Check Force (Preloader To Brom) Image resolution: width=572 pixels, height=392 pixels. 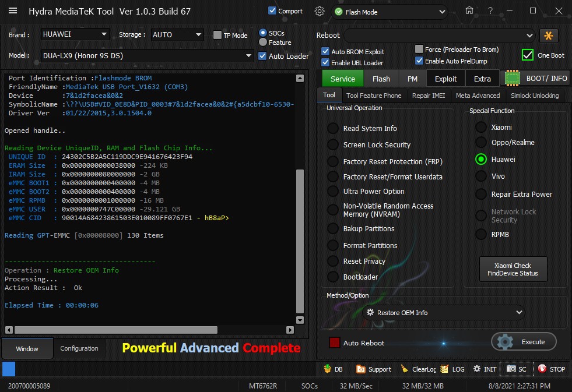(x=419, y=49)
